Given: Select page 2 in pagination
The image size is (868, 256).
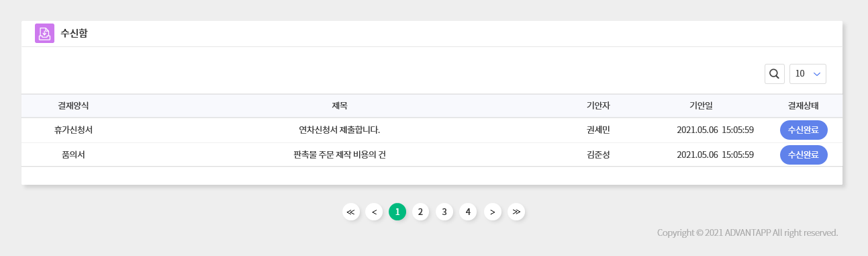Looking at the screenshot, I should pos(420,212).
